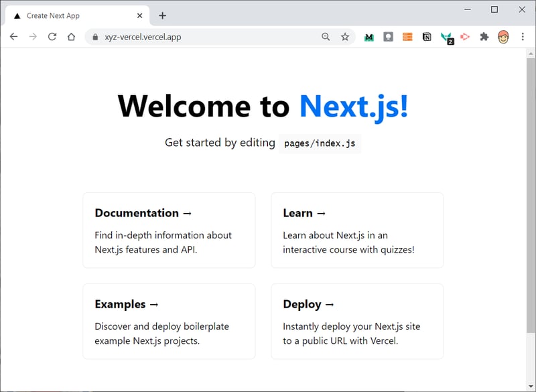The height and width of the screenshot is (392, 536).
Task: Open the Deploy card
Action: pos(357,321)
